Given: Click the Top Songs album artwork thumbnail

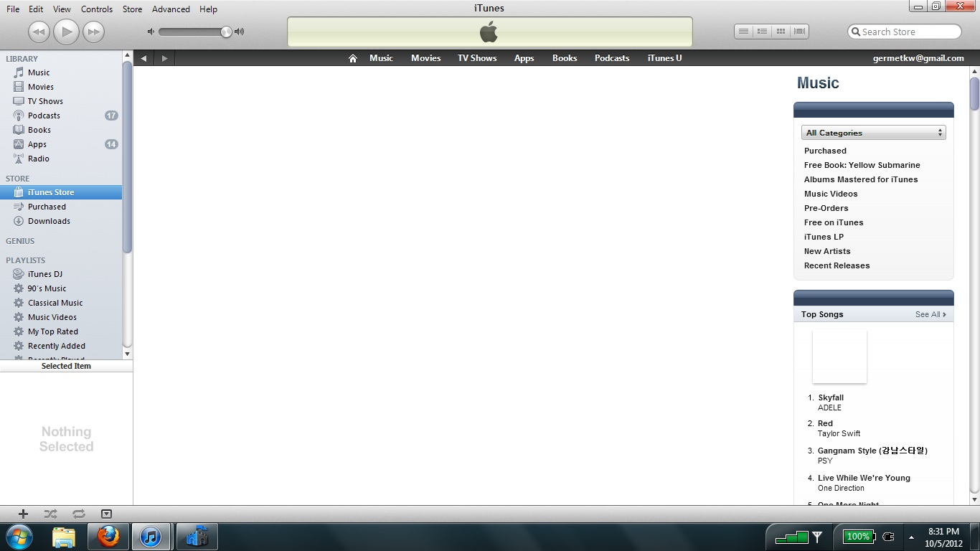Looking at the screenshot, I should 839,356.
